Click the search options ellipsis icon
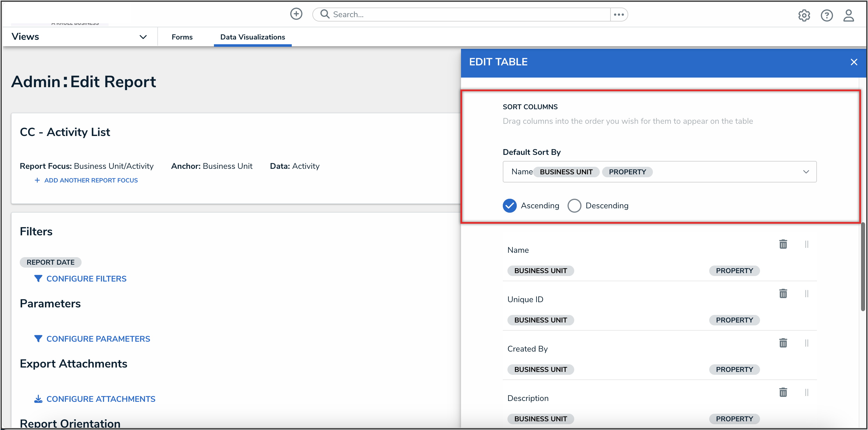The image size is (868, 430). [619, 15]
